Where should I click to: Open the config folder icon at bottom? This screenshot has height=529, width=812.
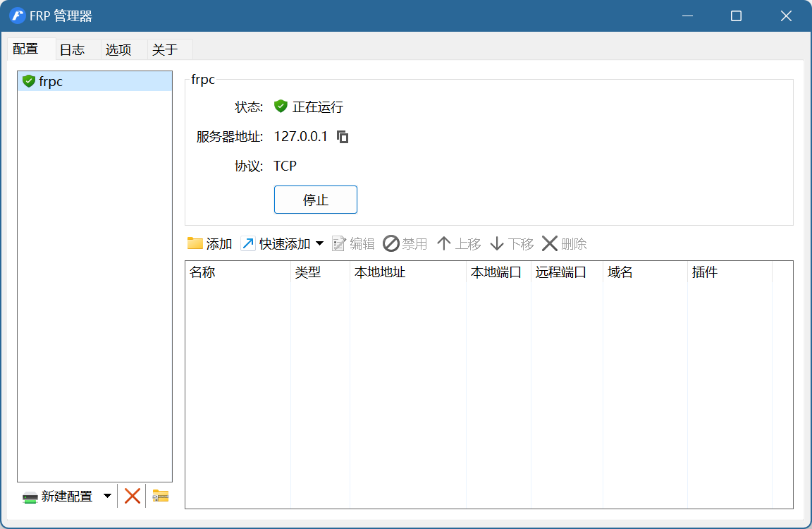[161, 496]
